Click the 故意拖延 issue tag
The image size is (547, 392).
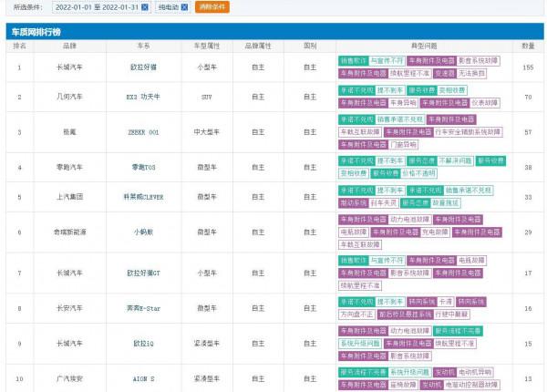(446, 203)
